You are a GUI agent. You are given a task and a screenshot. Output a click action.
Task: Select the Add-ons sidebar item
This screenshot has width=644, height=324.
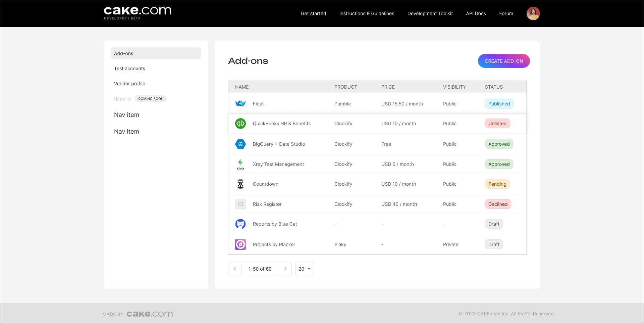pos(156,53)
